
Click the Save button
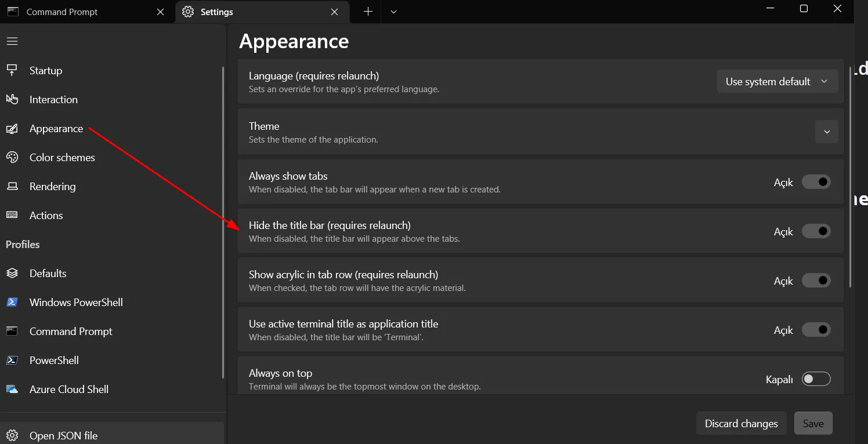813,424
